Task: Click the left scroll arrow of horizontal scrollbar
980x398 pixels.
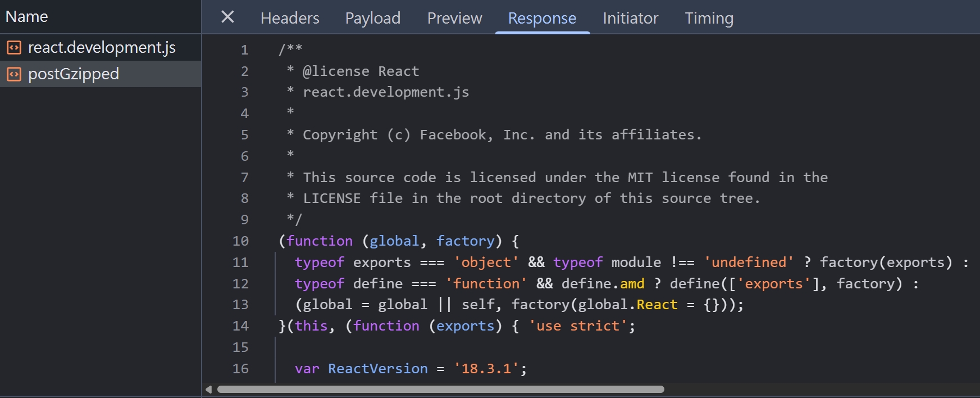Action: coord(209,389)
